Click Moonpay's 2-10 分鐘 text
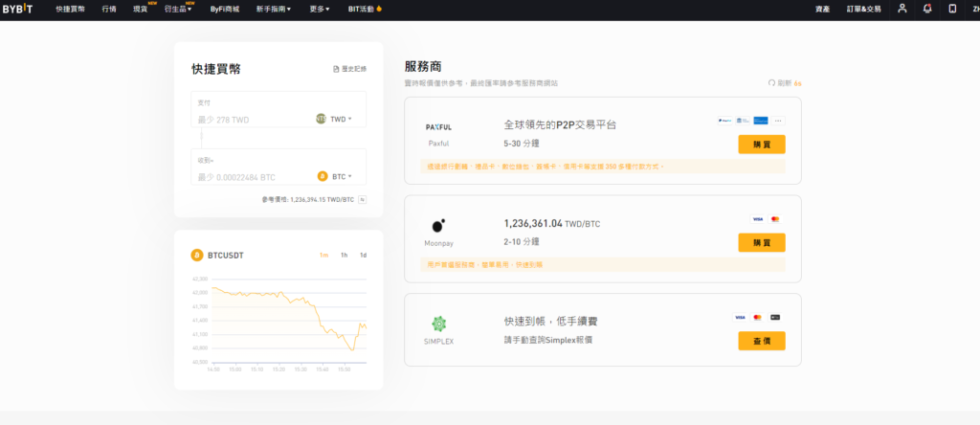Screen dimensions: 980x425 (x=522, y=242)
